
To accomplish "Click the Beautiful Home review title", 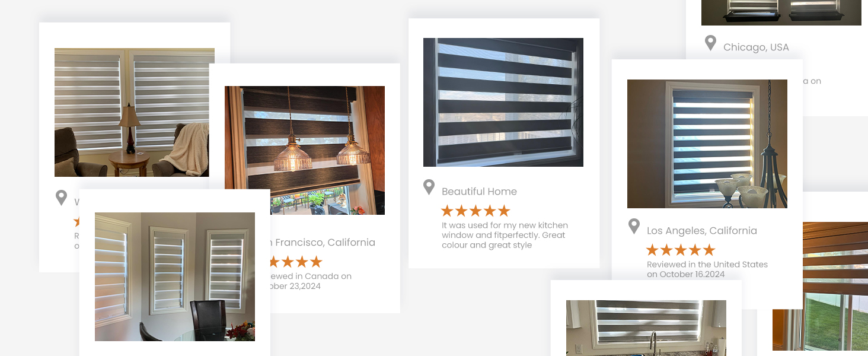I will 479,192.
